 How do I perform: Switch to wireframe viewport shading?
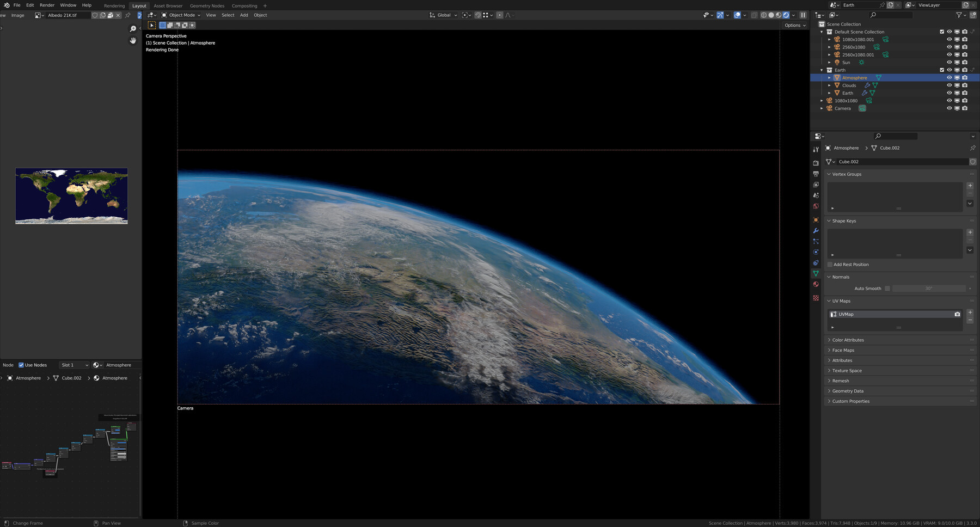[763, 15]
